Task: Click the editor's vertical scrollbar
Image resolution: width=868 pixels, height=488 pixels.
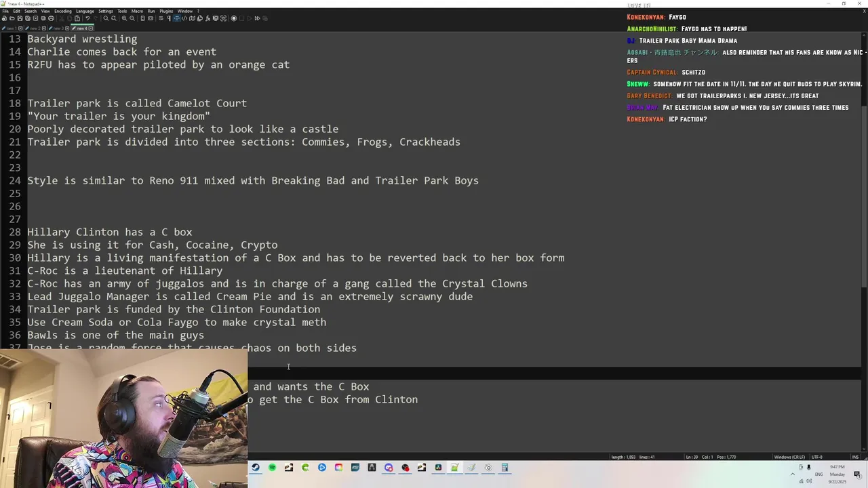Action: coord(864,197)
